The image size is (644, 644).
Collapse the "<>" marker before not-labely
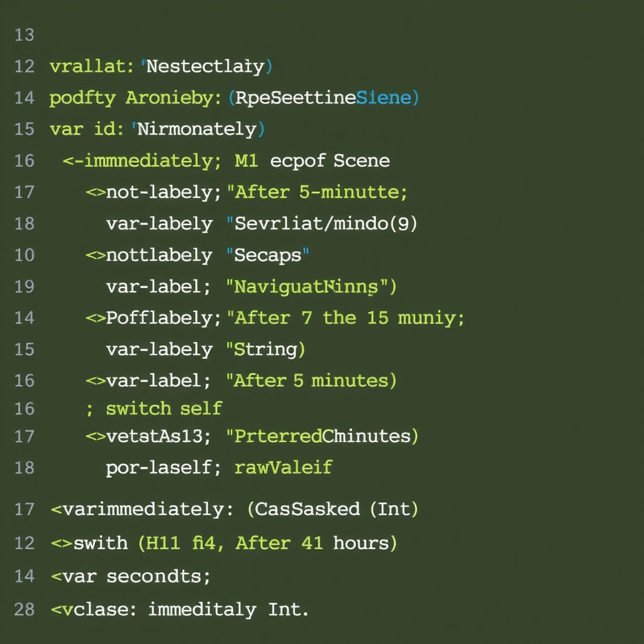[96, 192]
